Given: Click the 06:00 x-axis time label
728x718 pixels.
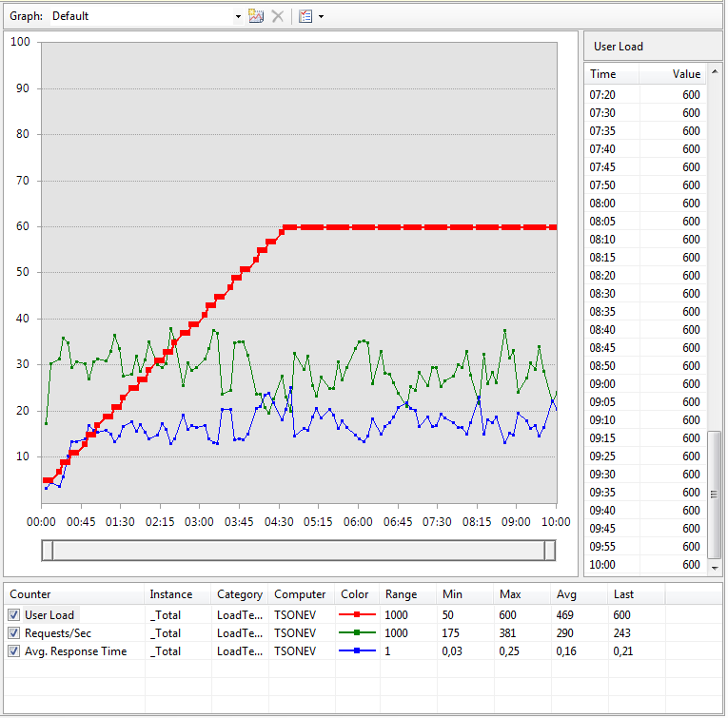Looking at the screenshot, I should tap(358, 522).
